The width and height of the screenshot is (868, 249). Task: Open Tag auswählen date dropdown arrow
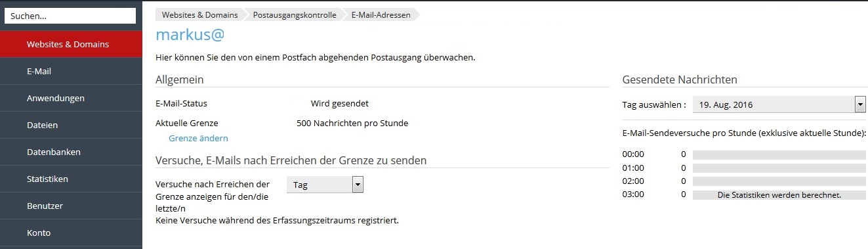[x=860, y=104]
